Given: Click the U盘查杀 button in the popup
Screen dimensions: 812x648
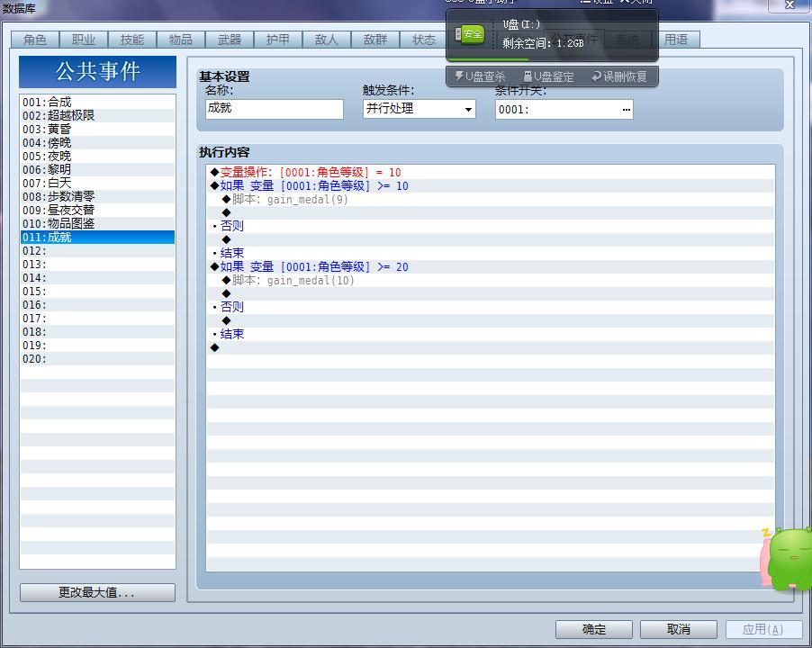Looking at the screenshot, I should coord(480,76).
